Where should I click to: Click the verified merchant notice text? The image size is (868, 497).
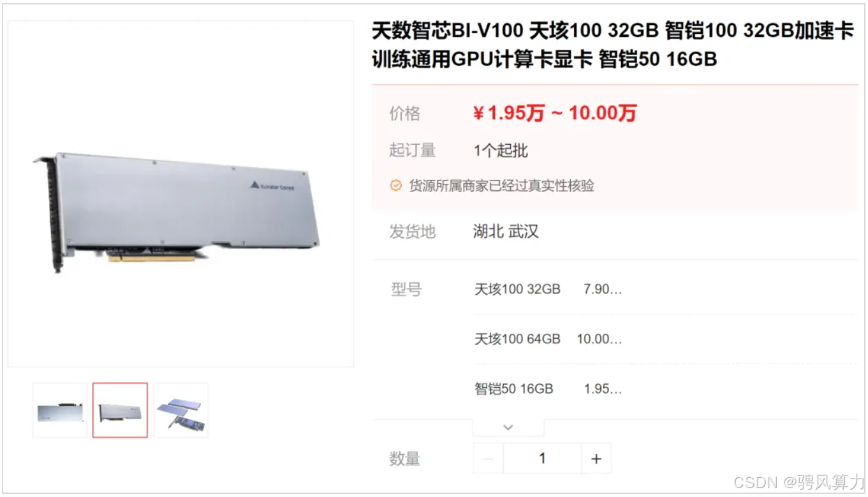(502, 186)
